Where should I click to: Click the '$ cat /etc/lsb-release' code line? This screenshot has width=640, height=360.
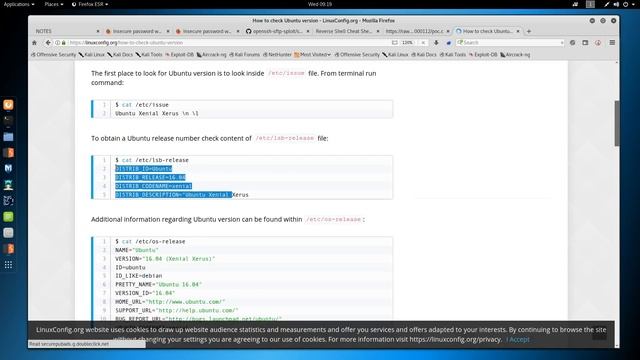[x=152, y=160]
